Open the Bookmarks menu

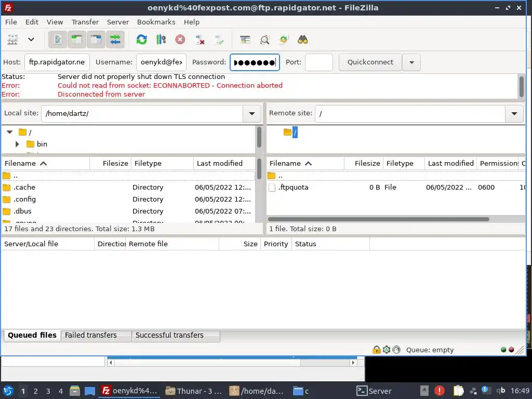[x=156, y=22]
